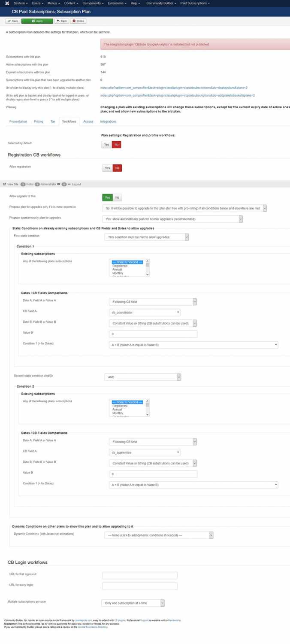Viewport: 290px width, 644px height.
Task: Switch to the Pricing tab
Action: click(x=39, y=122)
